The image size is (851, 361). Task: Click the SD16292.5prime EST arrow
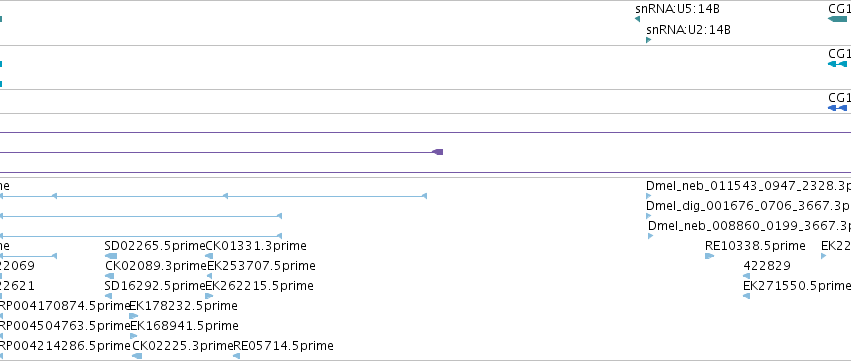(x=108, y=296)
